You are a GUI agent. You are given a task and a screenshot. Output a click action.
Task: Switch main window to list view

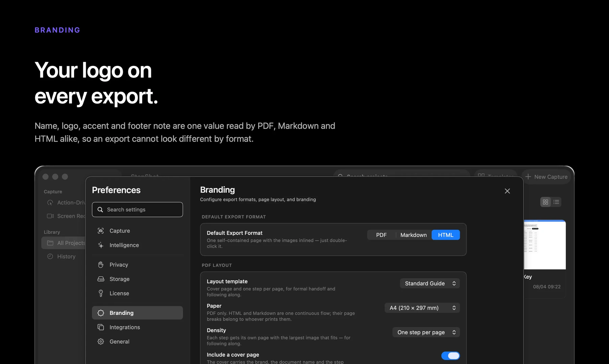556,202
